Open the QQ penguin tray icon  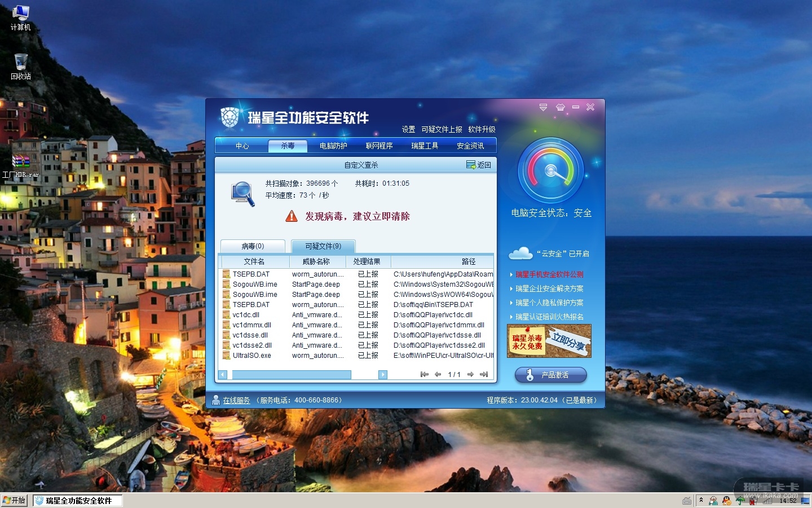point(727,501)
